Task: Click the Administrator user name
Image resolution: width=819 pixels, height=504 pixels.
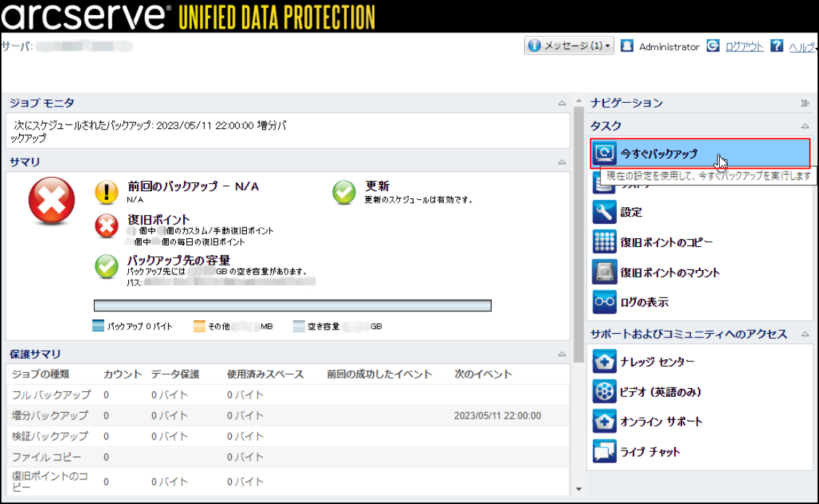Action: pos(669,47)
